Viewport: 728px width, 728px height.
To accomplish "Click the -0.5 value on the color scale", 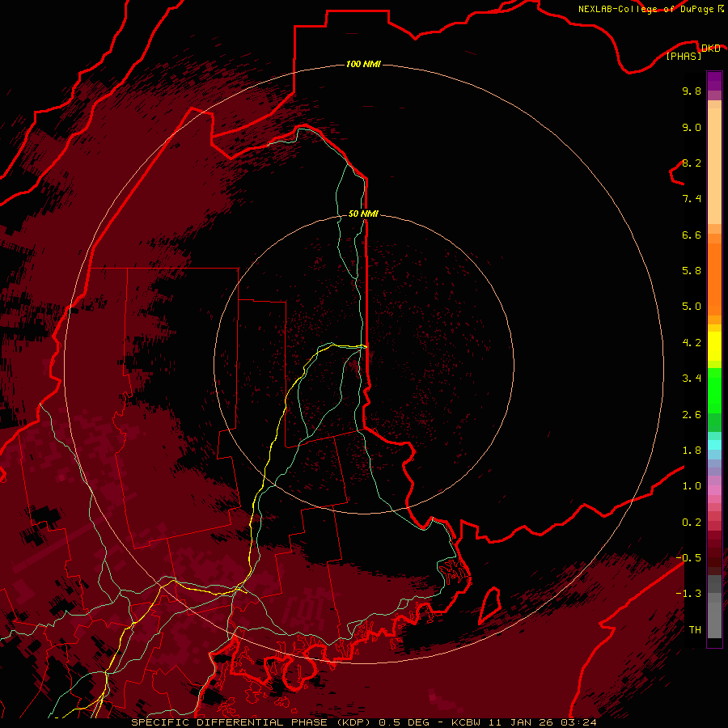I will [x=688, y=558].
